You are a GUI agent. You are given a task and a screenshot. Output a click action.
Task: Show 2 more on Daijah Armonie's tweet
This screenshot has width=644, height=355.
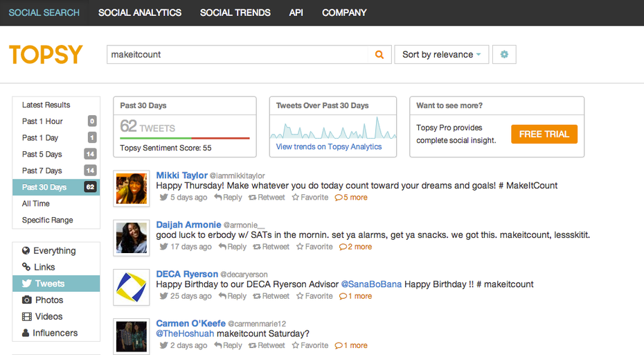pos(356,247)
